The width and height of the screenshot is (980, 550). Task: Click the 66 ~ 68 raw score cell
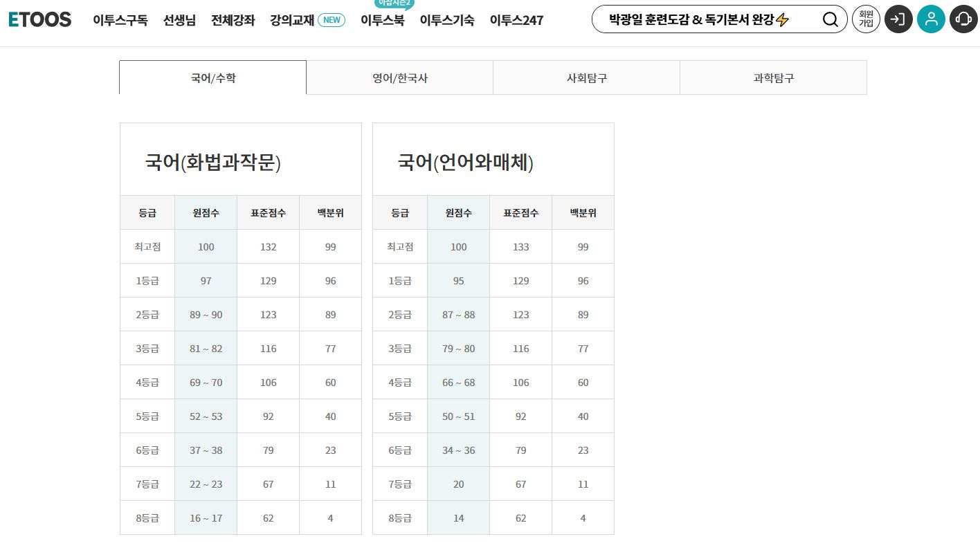[459, 383]
